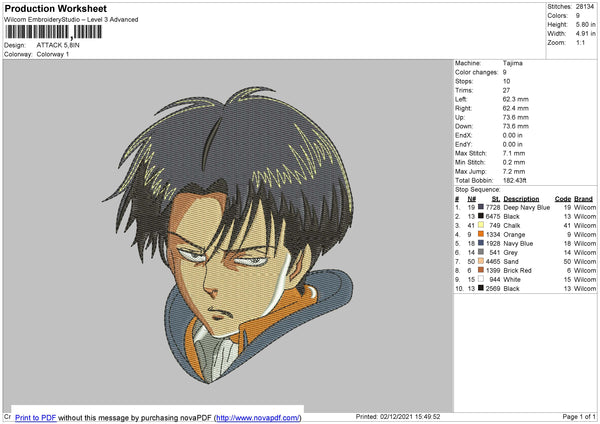Click the Width value '4.91 in'
Screen dimensions: 600x424
585,34
